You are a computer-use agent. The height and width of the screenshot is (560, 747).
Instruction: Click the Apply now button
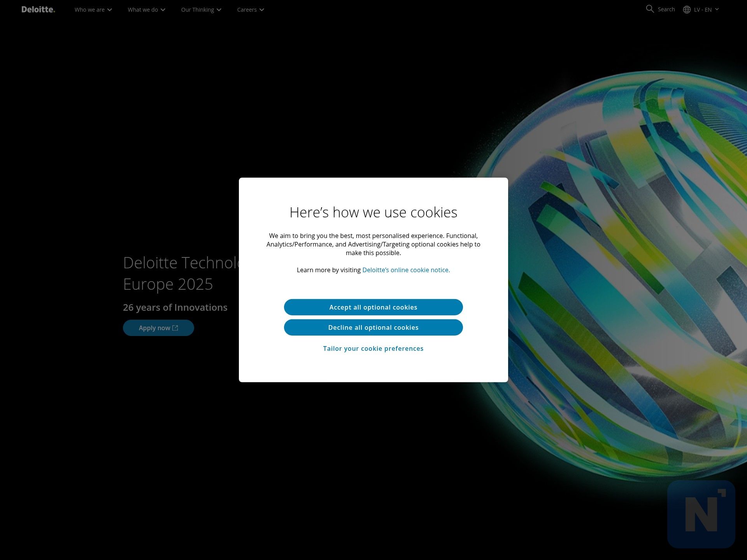[x=158, y=328]
